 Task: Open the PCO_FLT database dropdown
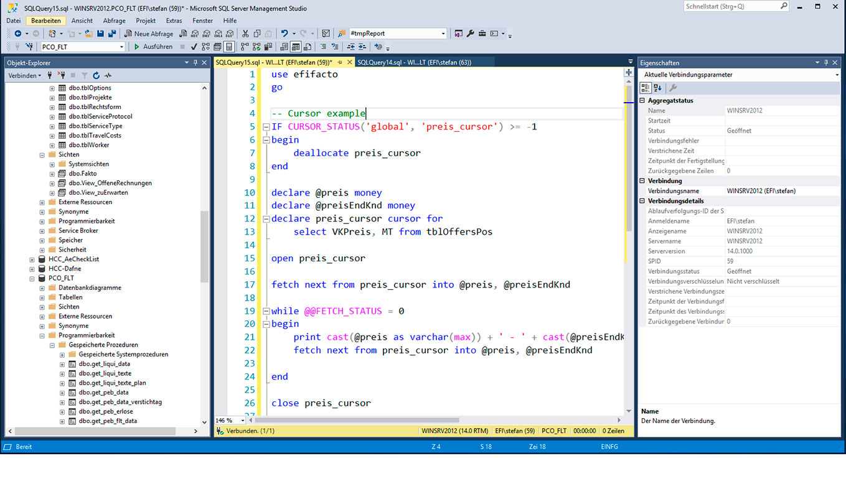click(121, 47)
